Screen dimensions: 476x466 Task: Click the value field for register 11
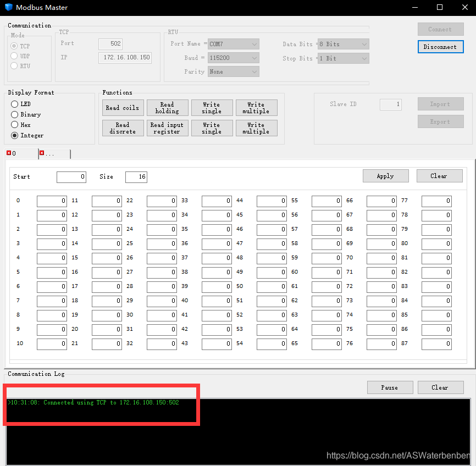pyautogui.click(x=107, y=201)
